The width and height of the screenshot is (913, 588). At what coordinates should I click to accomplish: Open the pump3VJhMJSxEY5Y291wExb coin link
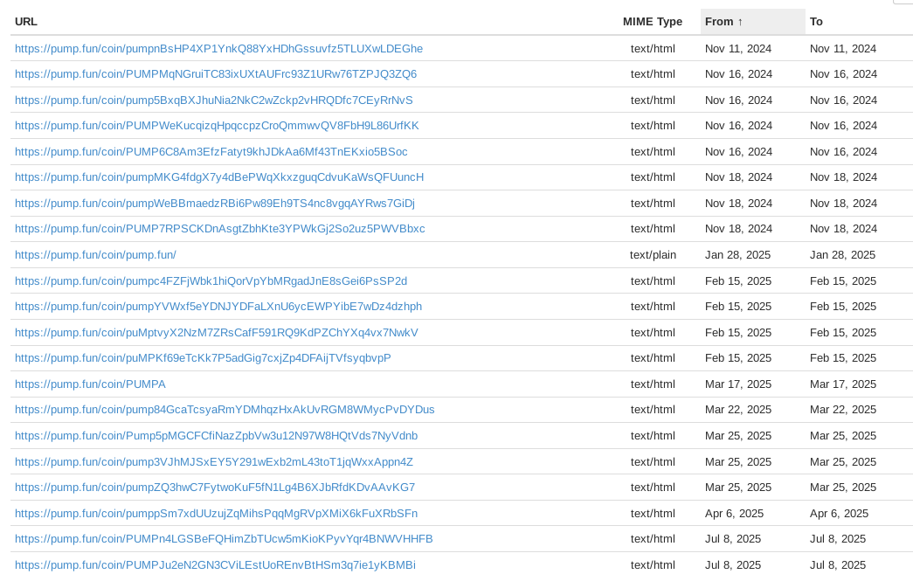coord(214,461)
